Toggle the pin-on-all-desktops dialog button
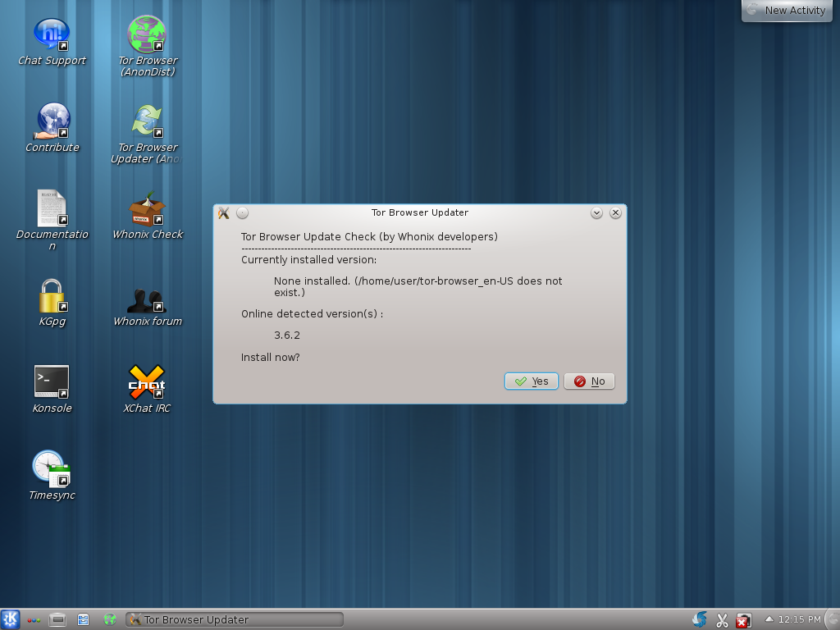This screenshot has width=840, height=630. (x=242, y=213)
